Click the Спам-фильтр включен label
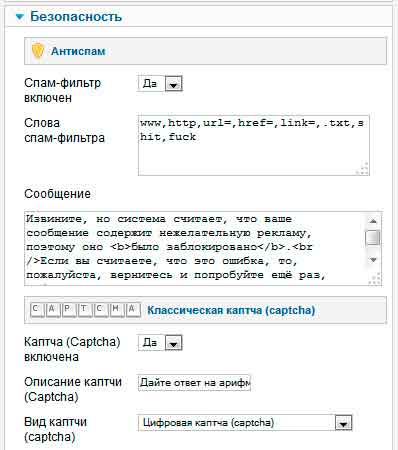398x450 pixels. (62, 90)
